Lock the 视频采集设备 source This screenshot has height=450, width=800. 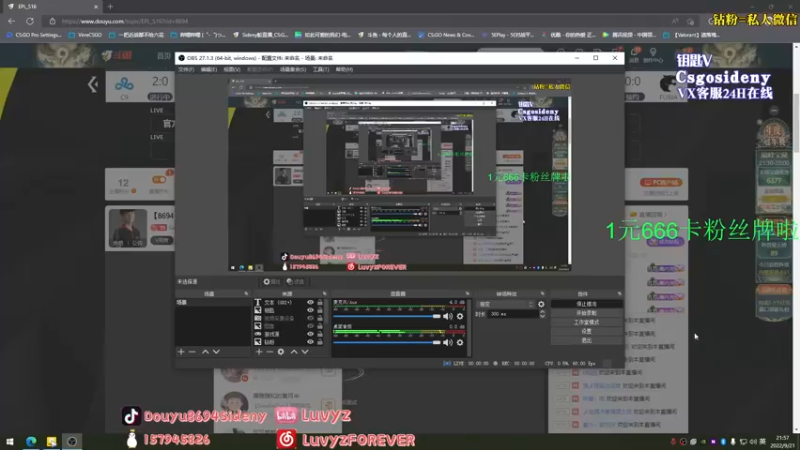(320, 318)
